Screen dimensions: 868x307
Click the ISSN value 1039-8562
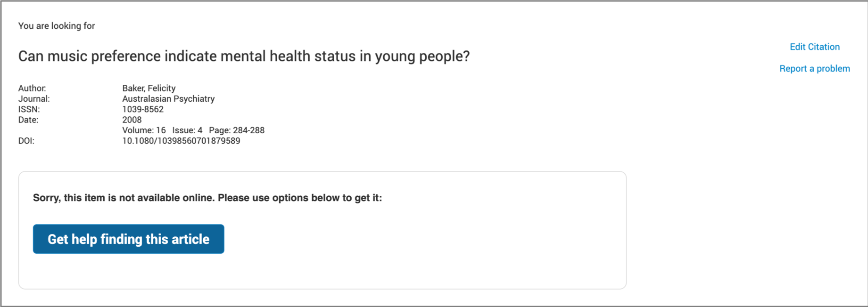pyautogui.click(x=143, y=109)
